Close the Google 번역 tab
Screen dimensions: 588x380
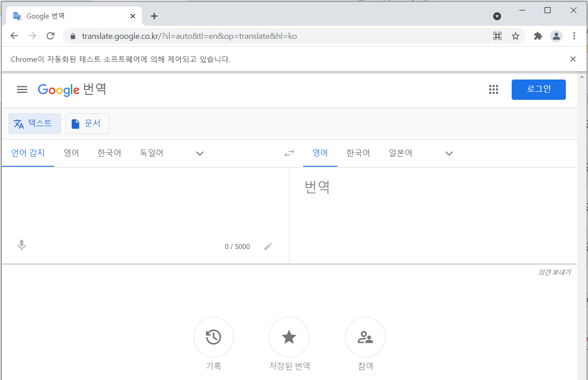pyautogui.click(x=133, y=16)
